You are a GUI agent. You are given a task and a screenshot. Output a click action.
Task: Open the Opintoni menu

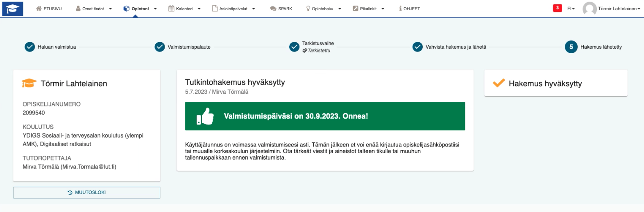(140, 9)
